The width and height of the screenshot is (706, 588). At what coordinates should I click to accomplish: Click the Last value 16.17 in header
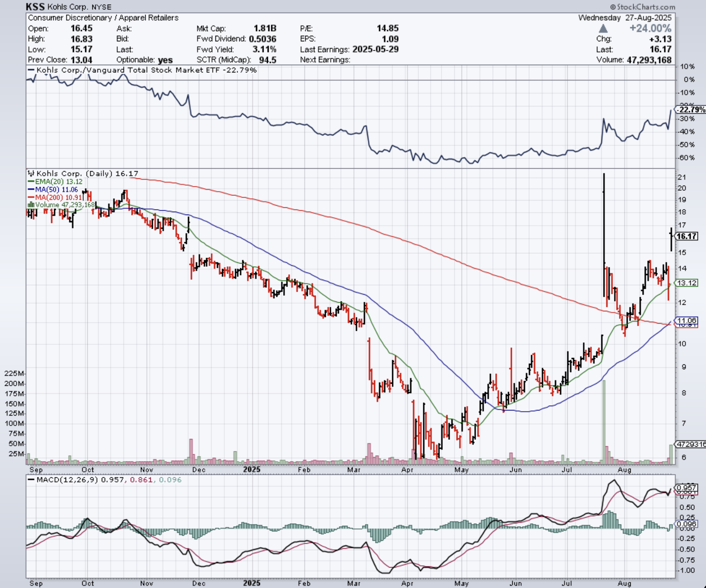[660, 49]
